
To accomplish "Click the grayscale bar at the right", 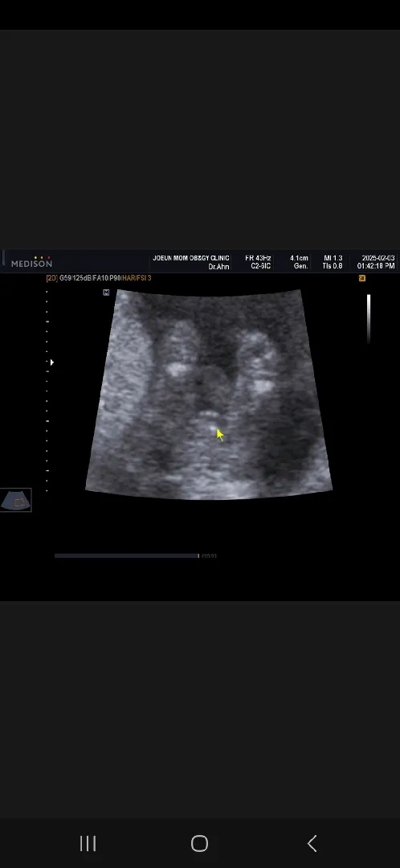I will (369, 319).
